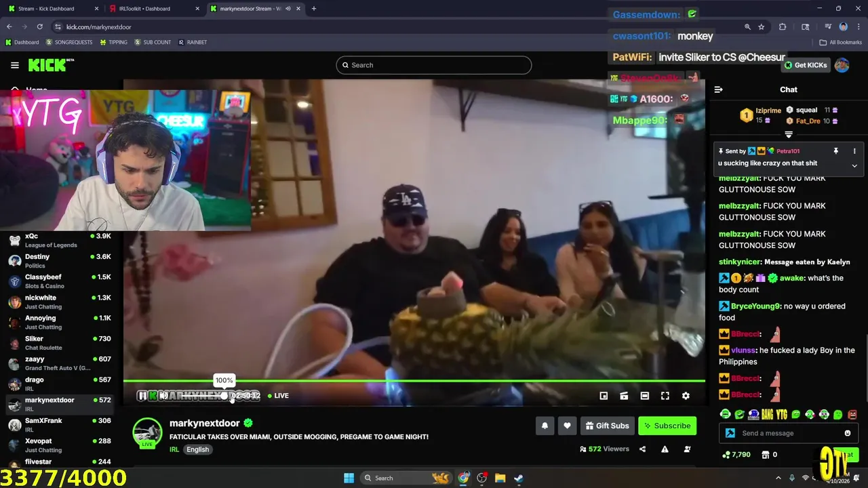
Task: Open Chrome from the taskbar
Action: tap(463, 478)
